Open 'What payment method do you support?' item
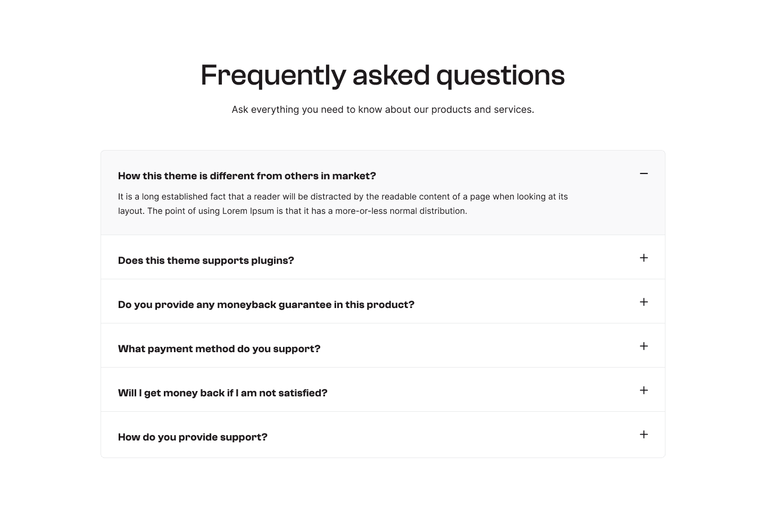Image resolution: width=766 pixels, height=532 pixels. [219, 348]
